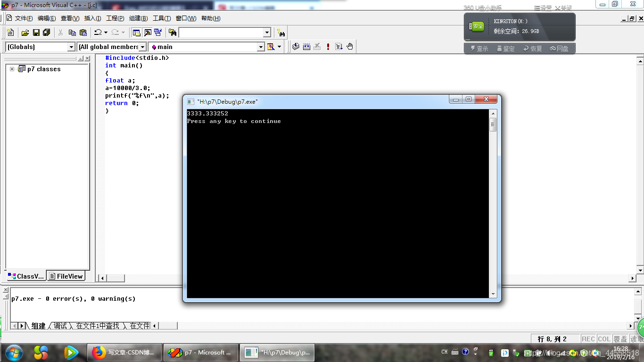Click the 设置 link in 360 U盘小助手
The image size is (644, 362).
pyautogui.click(x=543, y=8)
